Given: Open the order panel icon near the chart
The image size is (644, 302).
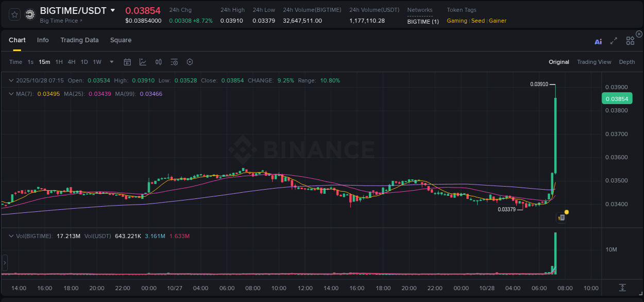Looking at the screenshot, I should 561,217.
